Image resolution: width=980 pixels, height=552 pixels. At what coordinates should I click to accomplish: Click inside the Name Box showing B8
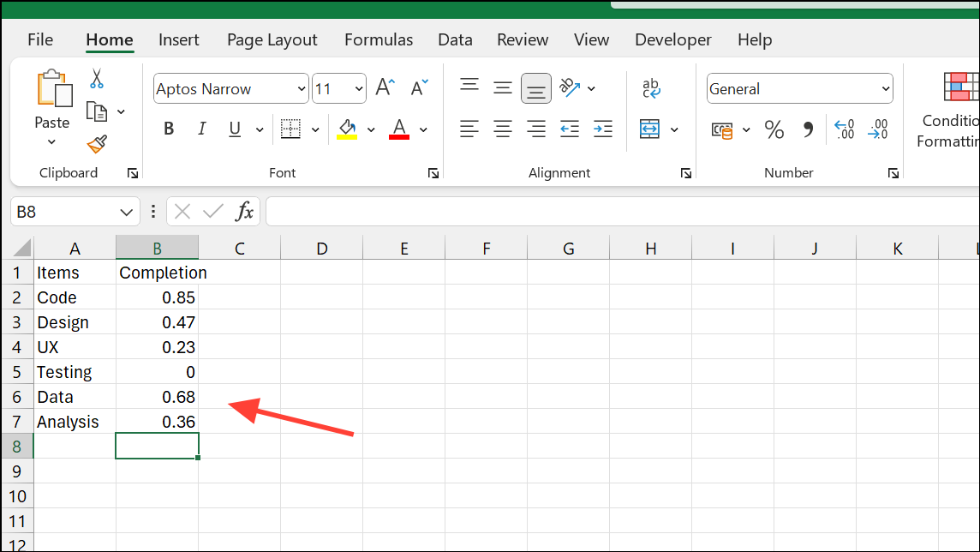pyautogui.click(x=64, y=211)
